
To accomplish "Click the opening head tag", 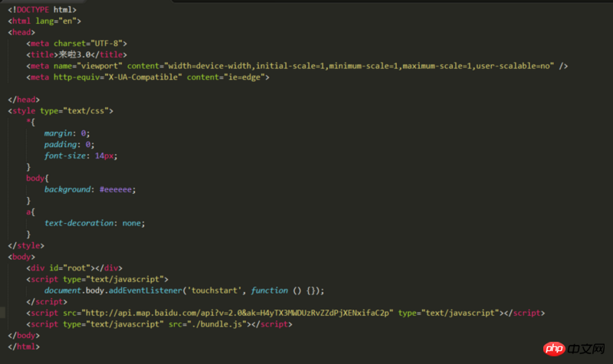I will 21,32.
